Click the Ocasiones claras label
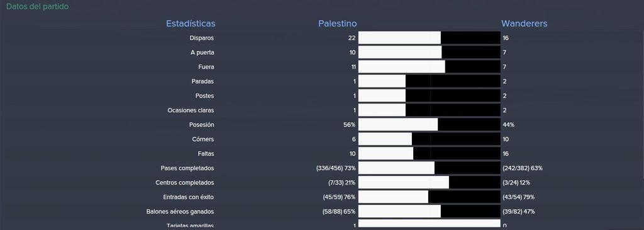The width and height of the screenshot is (644, 230). point(191,110)
